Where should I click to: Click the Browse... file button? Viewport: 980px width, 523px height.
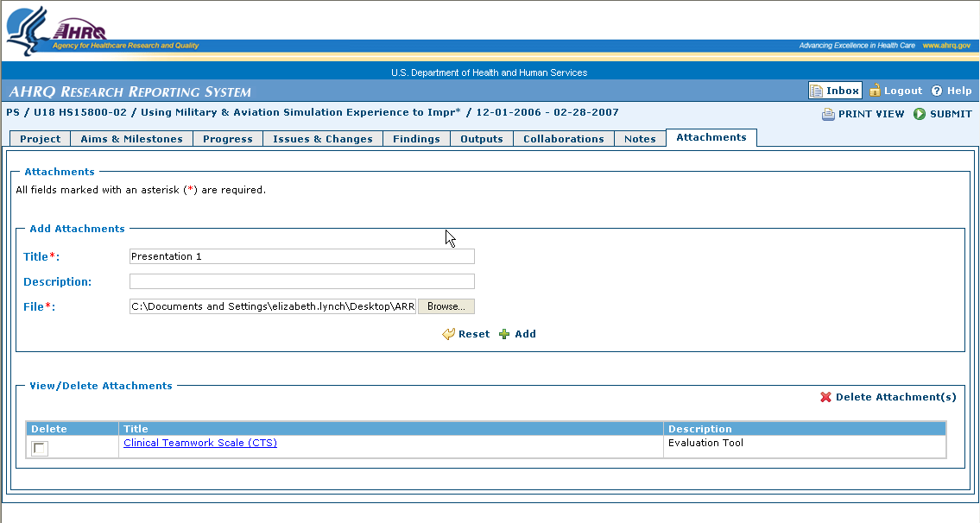tap(446, 306)
